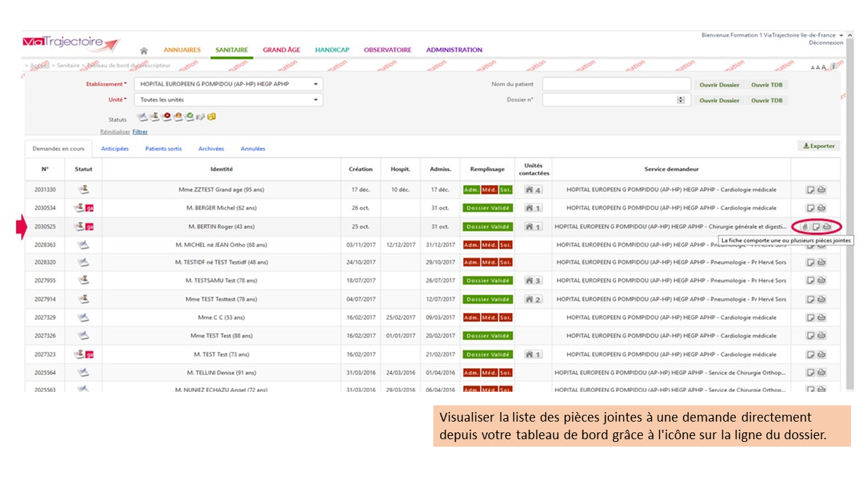
Task: Open attachments paperclip icon on Bertin Roger row
Action: (x=805, y=226)
